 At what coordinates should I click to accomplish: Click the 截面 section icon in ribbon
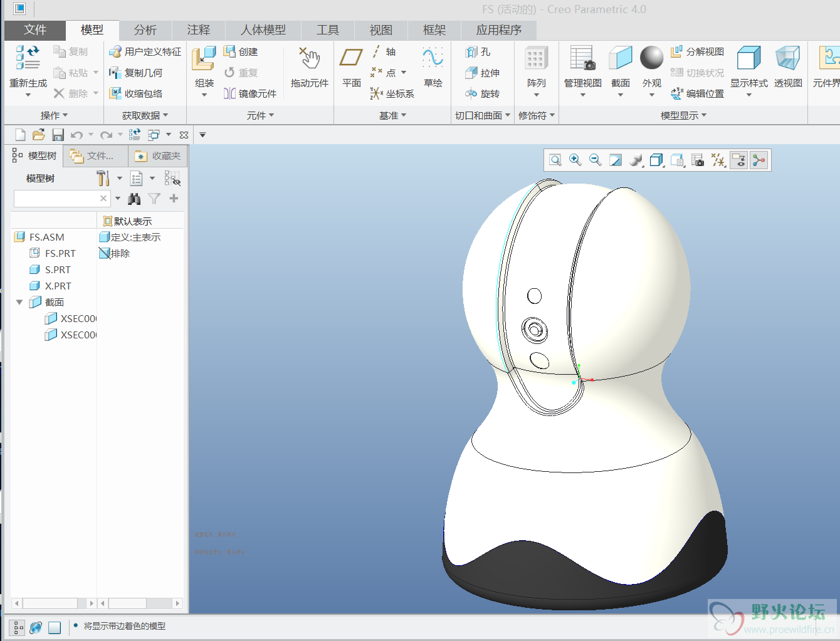tap(621, 58)
